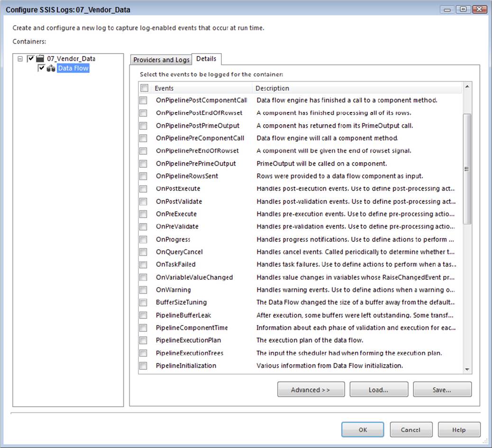Viewport: 492px width, 448px height.
Task: Enable OnPipelineRowsSent event logging
Action: point(144,176)
